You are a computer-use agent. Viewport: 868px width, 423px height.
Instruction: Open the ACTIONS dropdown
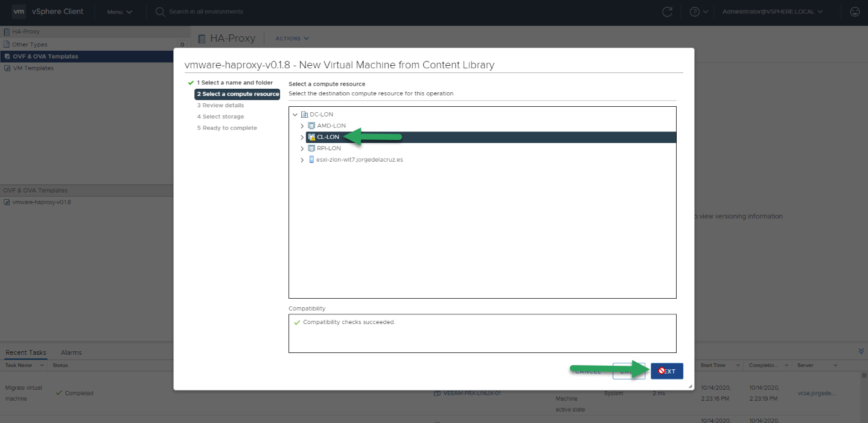[292, 38]
